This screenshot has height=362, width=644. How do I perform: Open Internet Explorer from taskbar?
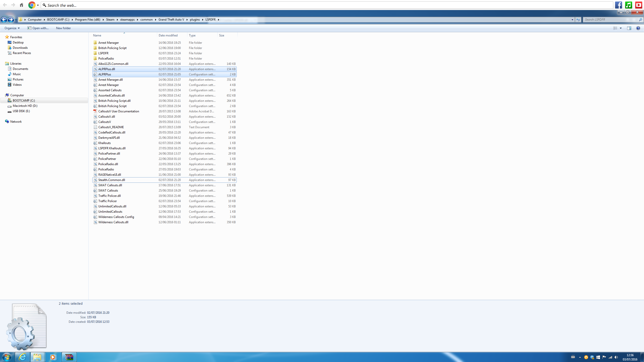pyautogui.click(x=22, y=357)
